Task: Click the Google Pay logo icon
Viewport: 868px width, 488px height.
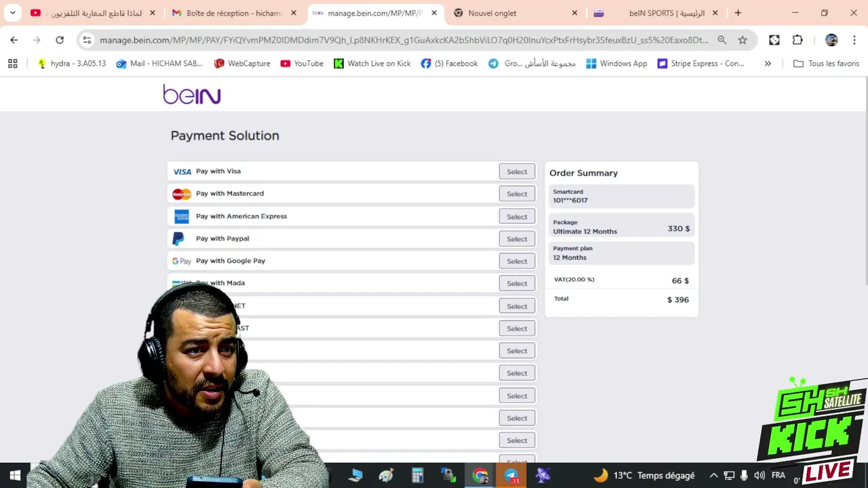Action: [181, 261]
